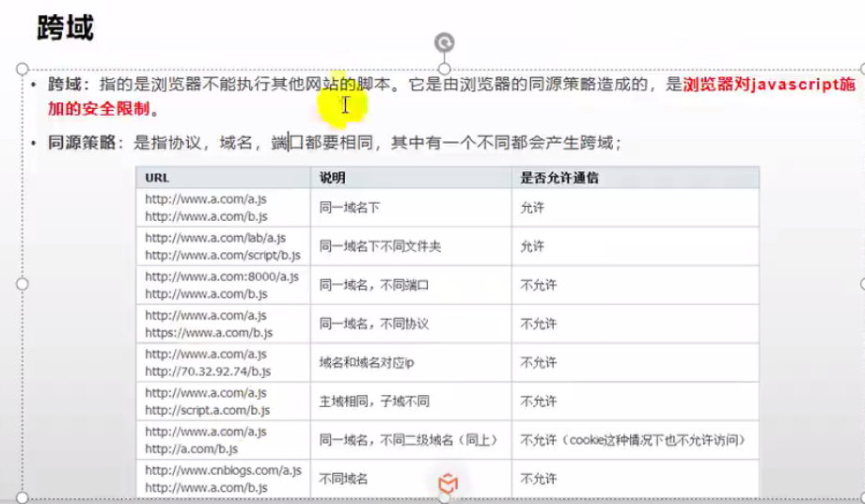The width and height of the screenshot is (865, 504).
Task: Click the red text 浏览器对javascript施
Action: click(x=769, y=85)
